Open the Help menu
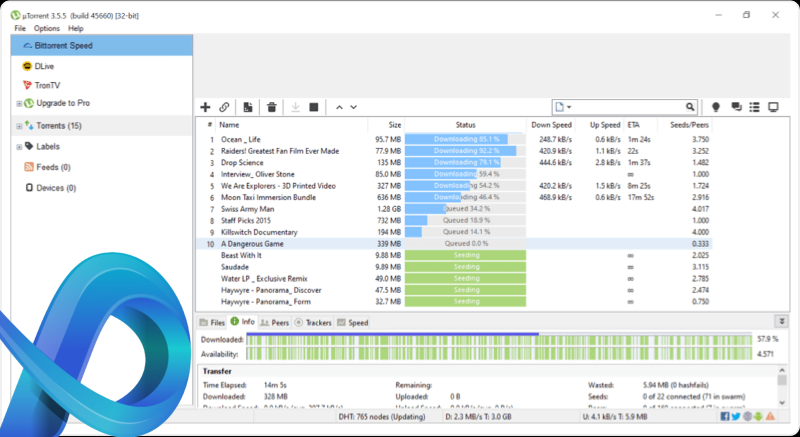800x437 pixels. click(76, 29)
